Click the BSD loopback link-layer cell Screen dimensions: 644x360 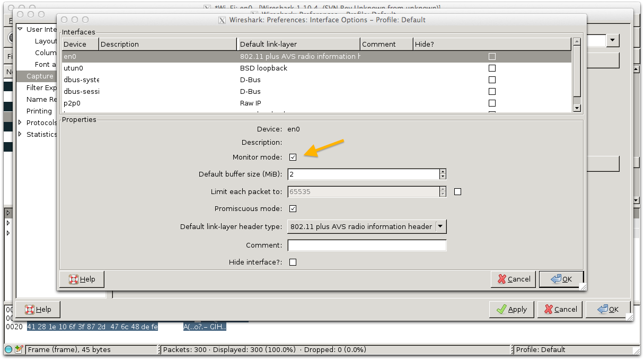[263, 68]
